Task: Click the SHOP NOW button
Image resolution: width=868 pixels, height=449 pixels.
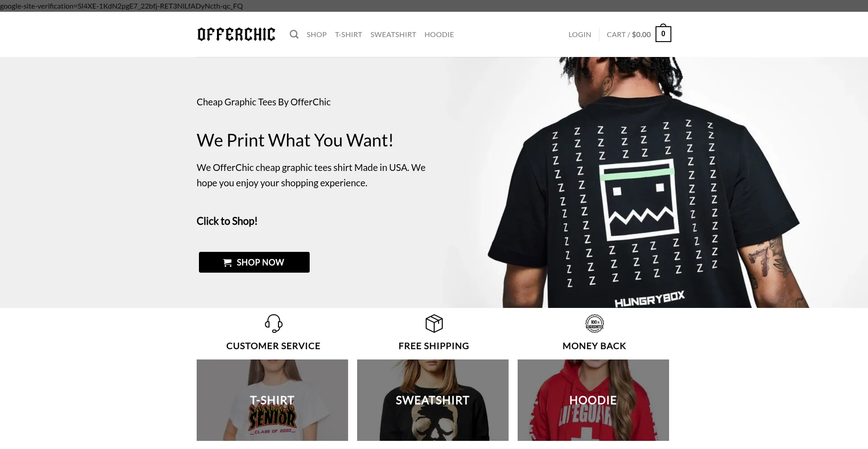Action: click(254, 262)
